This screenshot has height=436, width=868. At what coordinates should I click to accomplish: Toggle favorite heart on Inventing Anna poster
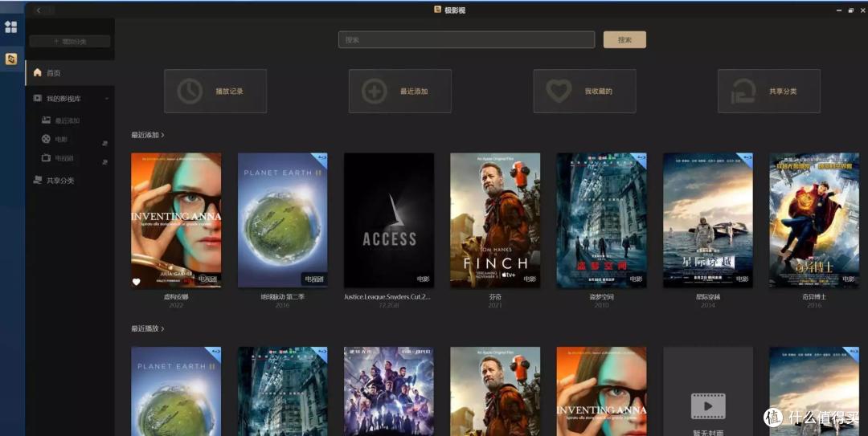(x=137, y=282)
